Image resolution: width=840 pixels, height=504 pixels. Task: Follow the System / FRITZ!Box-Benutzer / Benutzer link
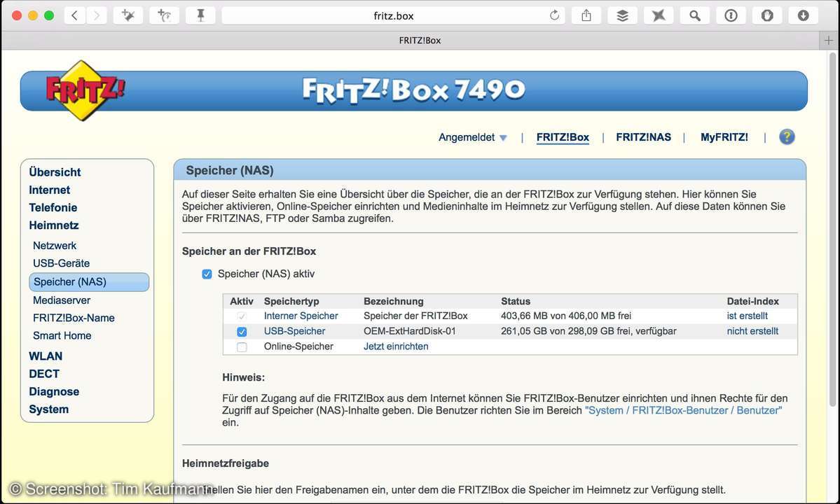[x=684, y=410]
